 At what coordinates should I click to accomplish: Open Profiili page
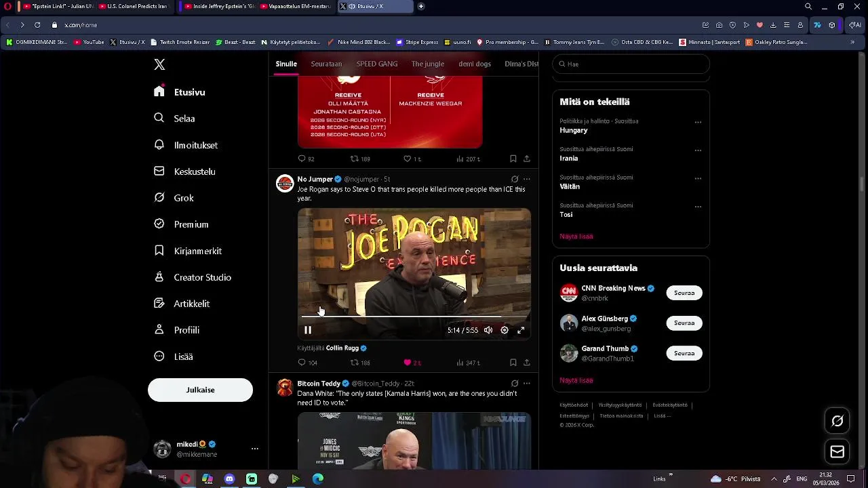176,330
